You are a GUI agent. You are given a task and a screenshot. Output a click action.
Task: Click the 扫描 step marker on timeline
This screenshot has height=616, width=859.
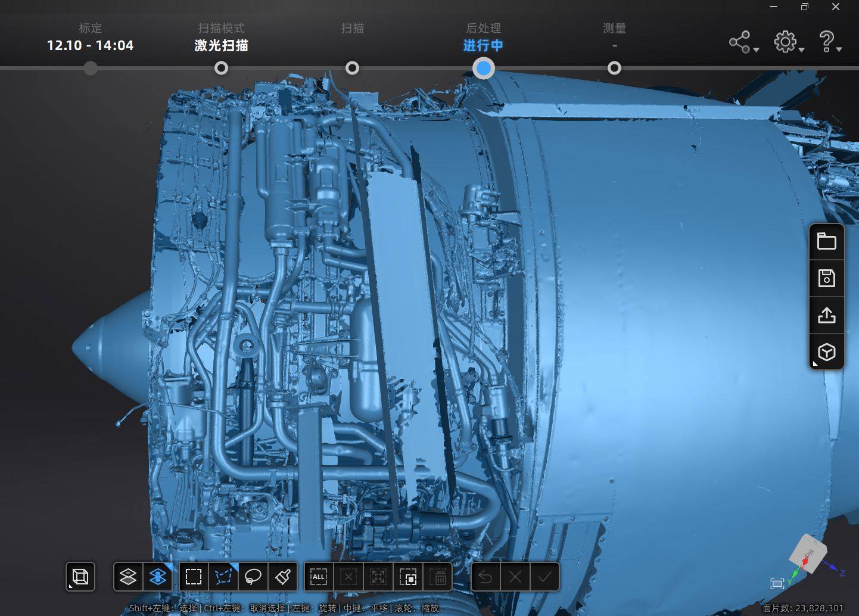352,68
